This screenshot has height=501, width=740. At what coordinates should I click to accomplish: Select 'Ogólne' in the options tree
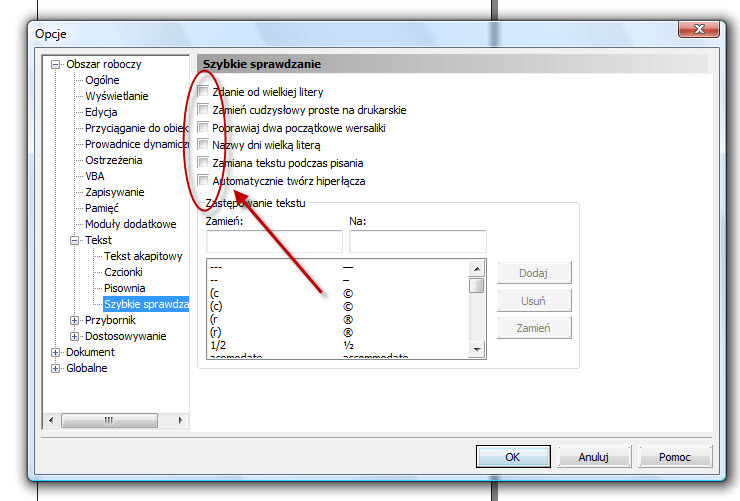[102, 80]
